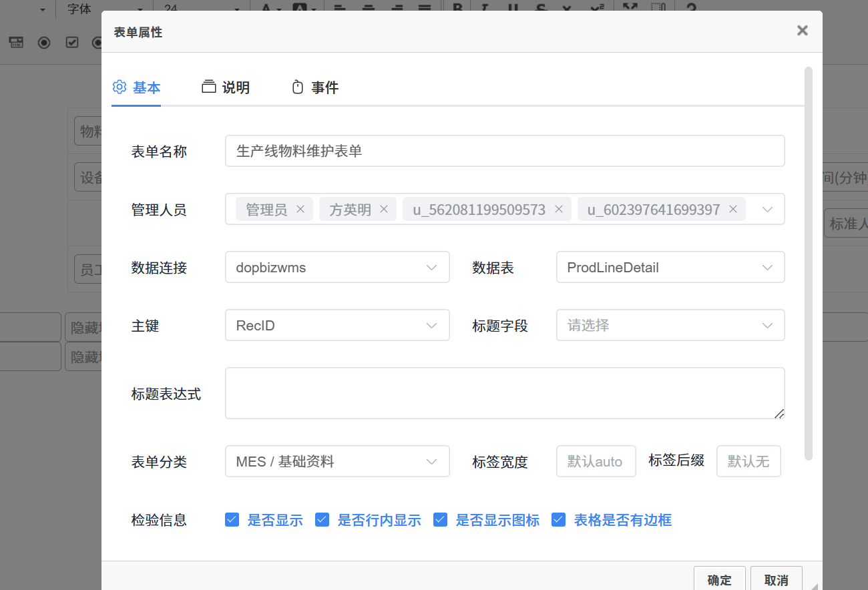Remove the u_602397641699397 tag
The width and height of the screenshot is (868, 590).
tap(733, 210)
